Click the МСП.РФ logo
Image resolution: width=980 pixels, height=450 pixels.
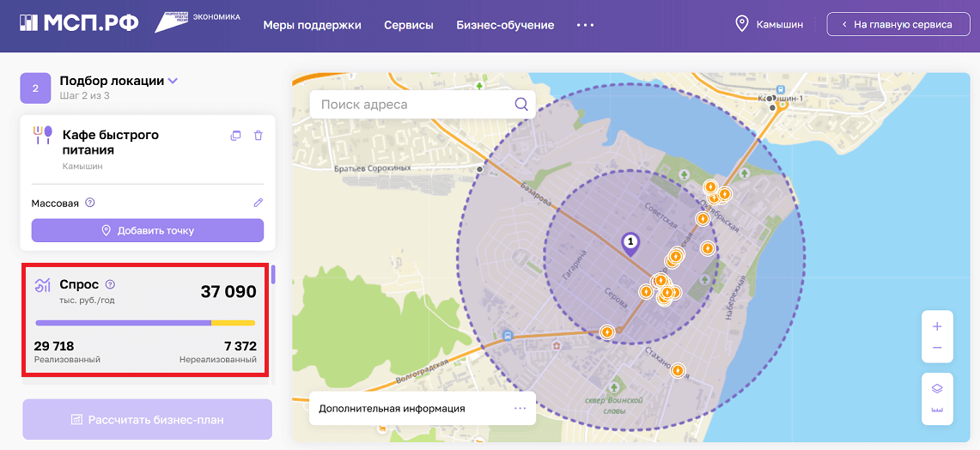[x=79, y=24]
